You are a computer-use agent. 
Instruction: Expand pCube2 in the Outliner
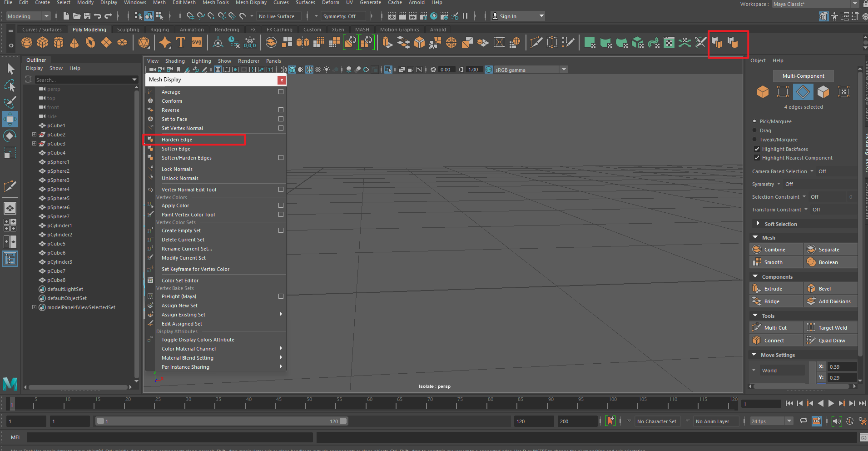tap(34, 135)
